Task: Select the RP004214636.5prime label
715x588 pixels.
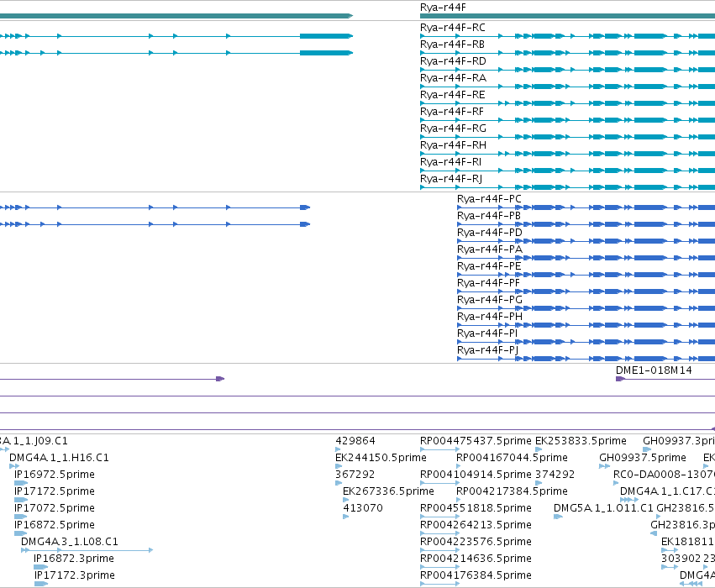Action: 476,559
